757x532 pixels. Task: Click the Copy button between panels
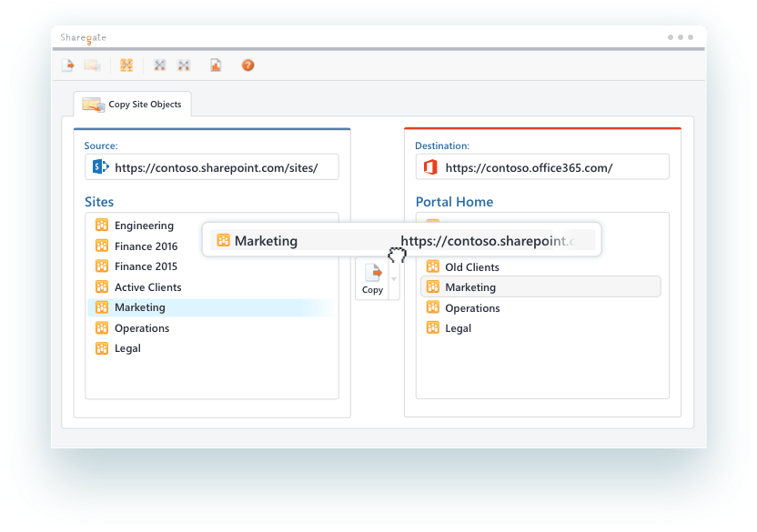click(x=372, y=279)
